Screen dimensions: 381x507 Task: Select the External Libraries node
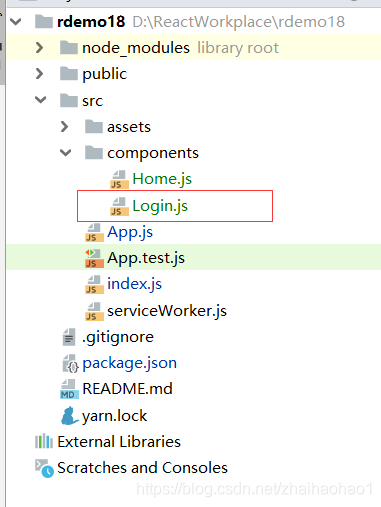119,442
